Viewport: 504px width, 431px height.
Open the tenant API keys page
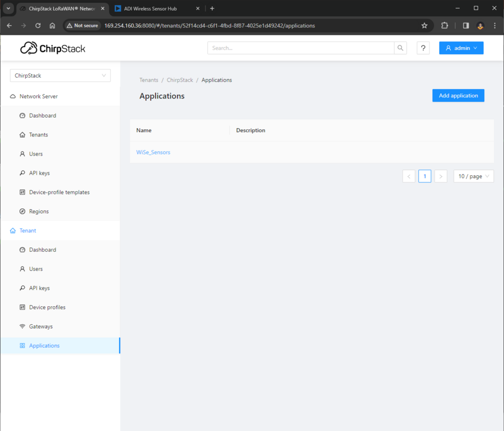pos(39,288)
